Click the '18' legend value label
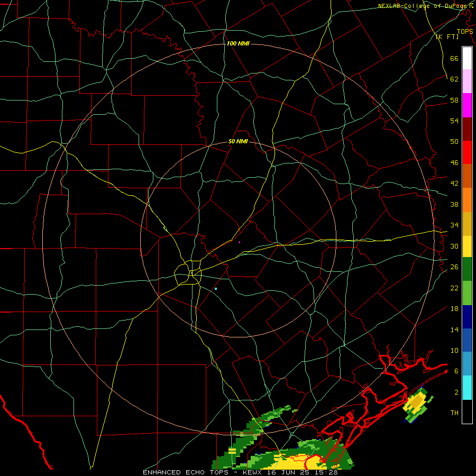This screenshot has width=476, height=476. pos(454,309)
